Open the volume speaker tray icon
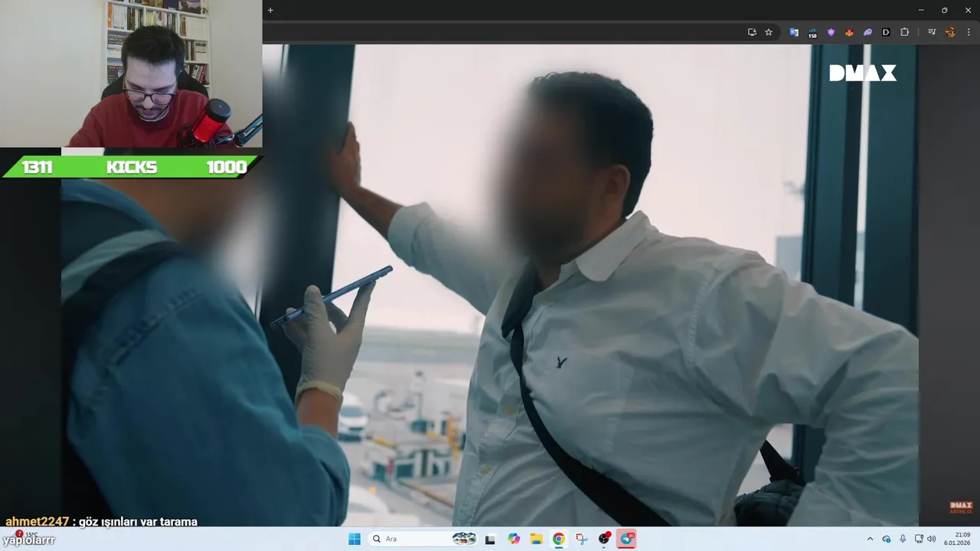980x551 pixels. pos(932,539)
